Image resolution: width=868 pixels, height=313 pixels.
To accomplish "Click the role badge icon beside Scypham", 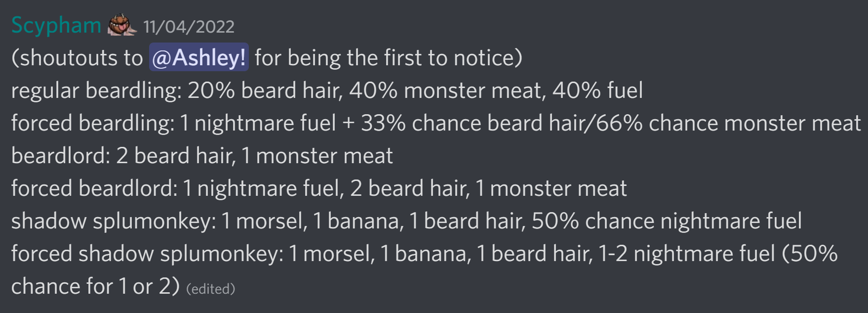I will pos(122,25).
